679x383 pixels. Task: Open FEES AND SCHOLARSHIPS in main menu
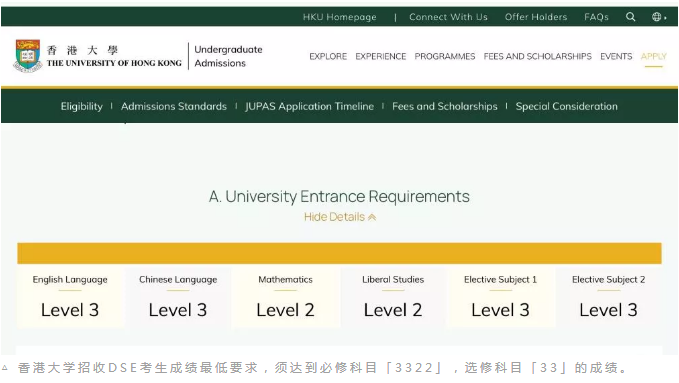(x=537, y=56)
